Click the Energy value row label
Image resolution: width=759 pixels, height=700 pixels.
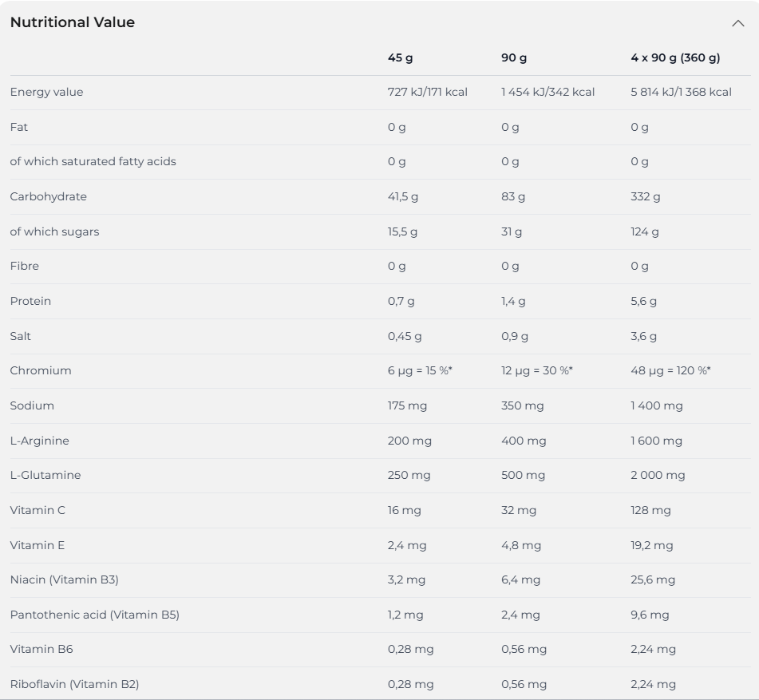coord(46,92)
